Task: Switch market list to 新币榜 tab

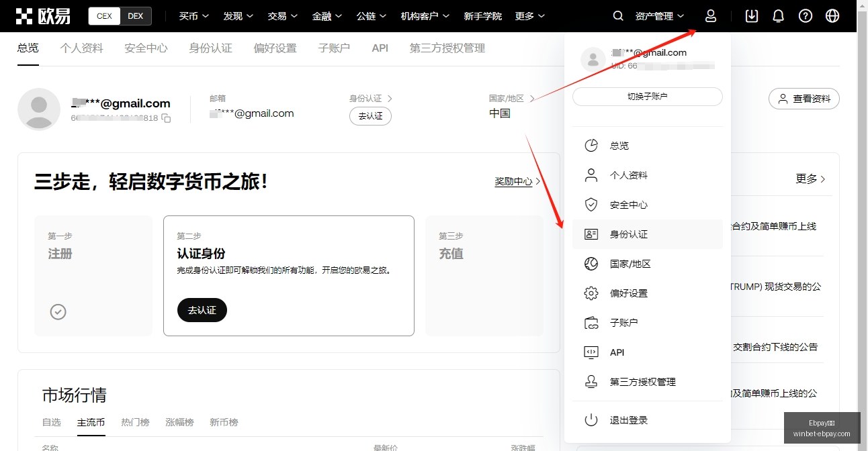Action: click(x=224, y=422)
